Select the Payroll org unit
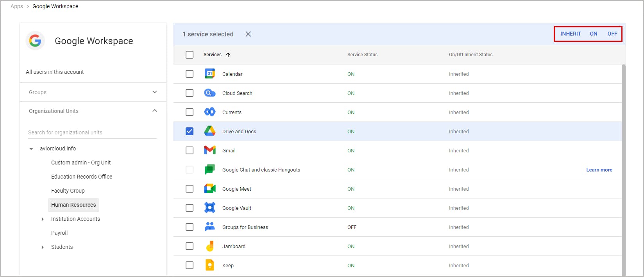This screenshot has height=277, width=644. coord(59,233)
